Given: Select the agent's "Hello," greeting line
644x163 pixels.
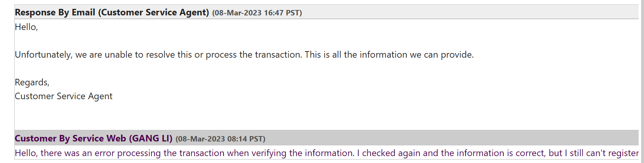Looking at the screenshot, I should (26, 27).
